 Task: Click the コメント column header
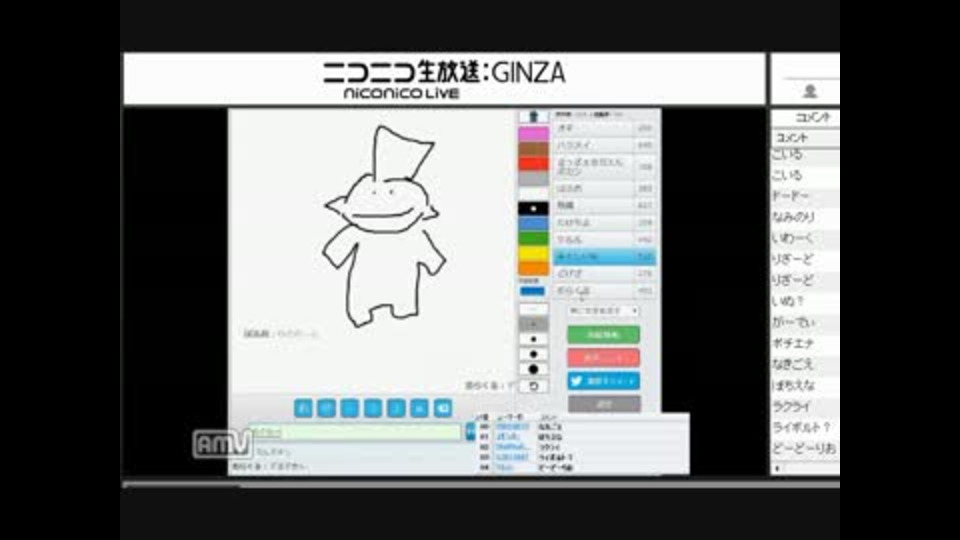point(792,138)
